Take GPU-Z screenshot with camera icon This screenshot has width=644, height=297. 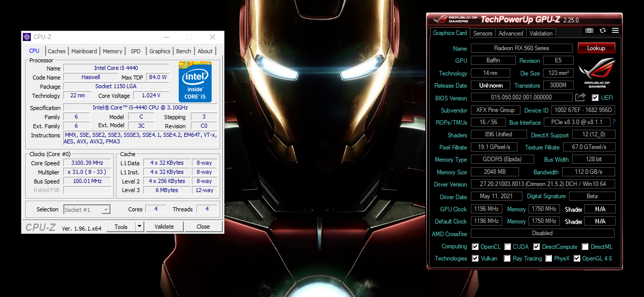589,31
